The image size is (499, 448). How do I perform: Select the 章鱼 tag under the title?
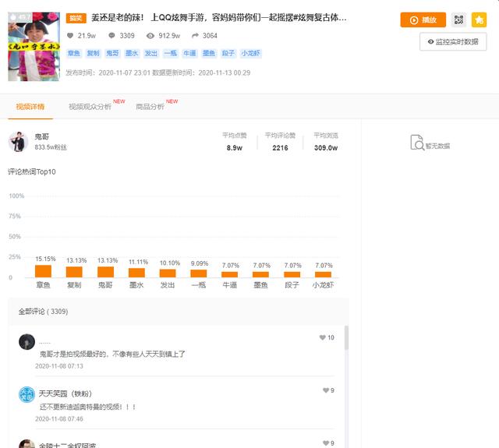pyautogui.click(x=74, y=53)
